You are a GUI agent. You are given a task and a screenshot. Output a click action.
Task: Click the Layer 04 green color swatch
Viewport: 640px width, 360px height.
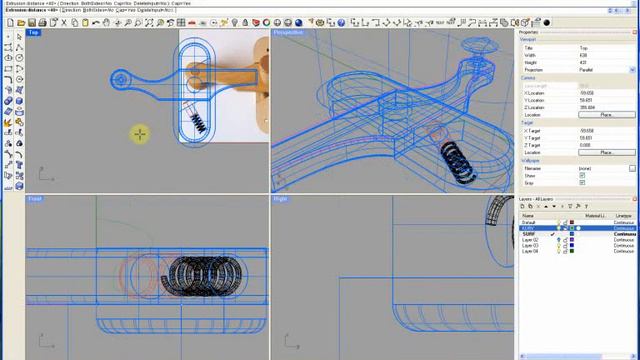click(572, 251)
